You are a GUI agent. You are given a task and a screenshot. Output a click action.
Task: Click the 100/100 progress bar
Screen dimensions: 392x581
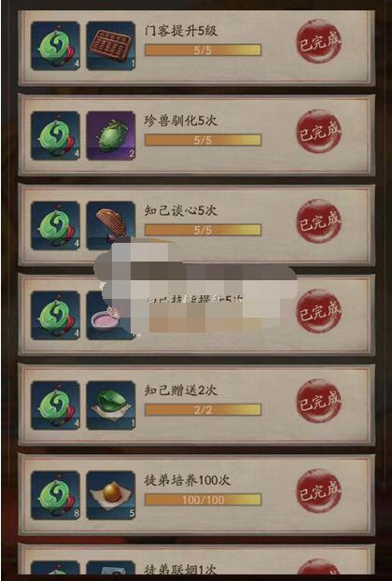coord(203,500)
